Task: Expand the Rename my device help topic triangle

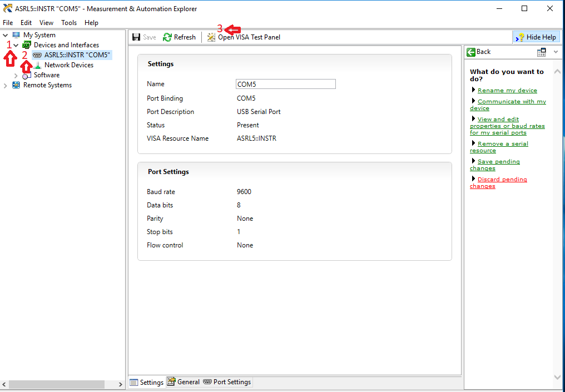Action: click(x=473, y=90)
